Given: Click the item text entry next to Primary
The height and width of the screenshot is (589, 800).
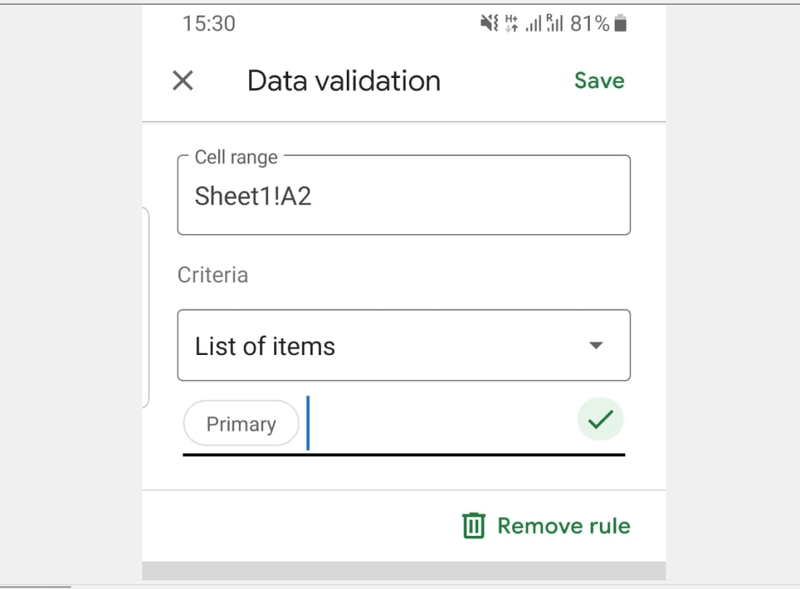Looking at the screenshot, I should [x=439, y=424].
